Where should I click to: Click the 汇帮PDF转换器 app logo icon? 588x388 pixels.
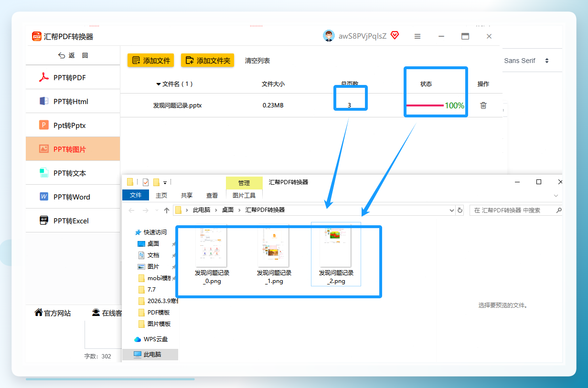point(37,36)
